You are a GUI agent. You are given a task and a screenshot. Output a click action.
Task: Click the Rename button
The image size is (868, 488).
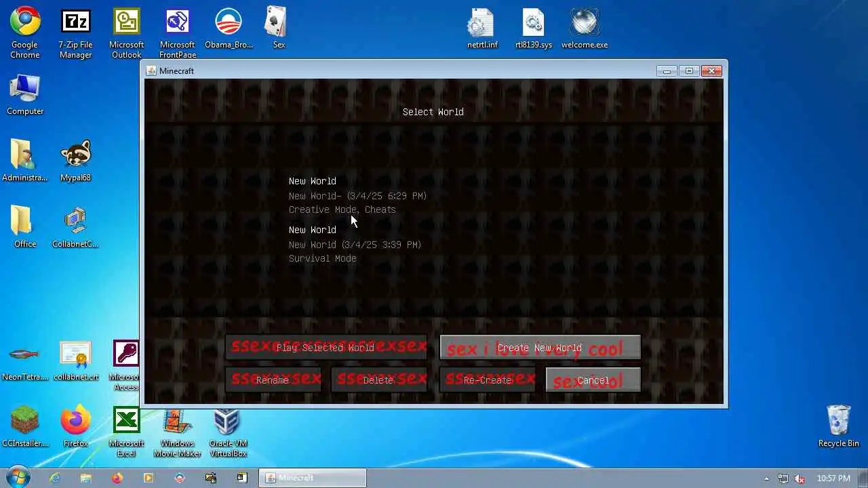tap(273, 380)
